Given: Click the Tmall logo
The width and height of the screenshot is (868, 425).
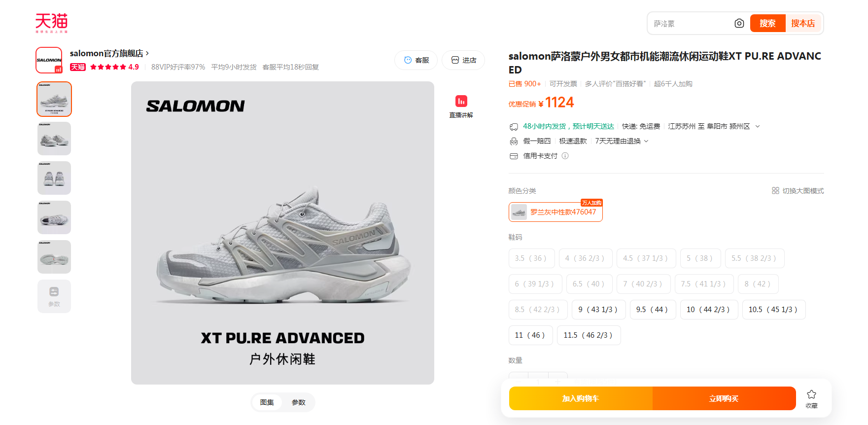Looking at the screenshot, I should click(x=51, y=23).
